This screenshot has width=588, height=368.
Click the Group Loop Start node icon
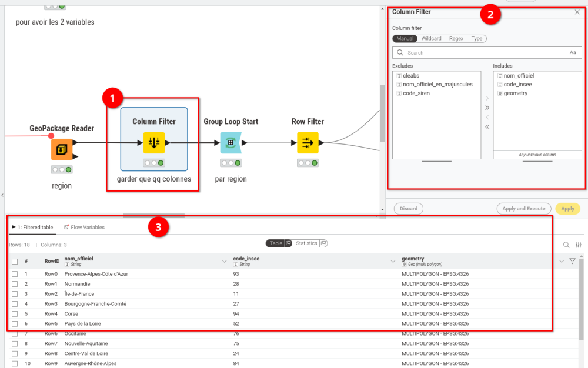point(230,142)
